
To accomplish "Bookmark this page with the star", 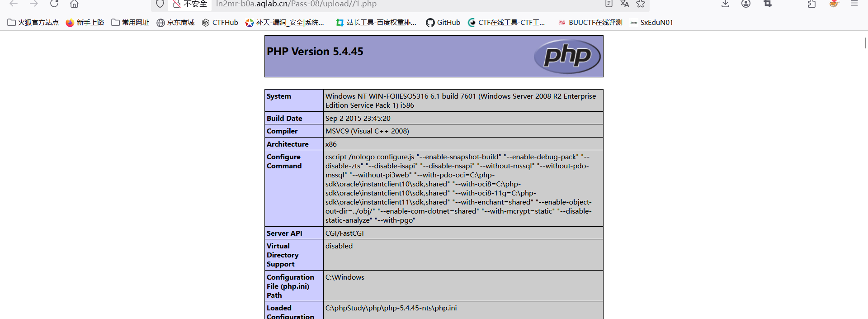I will tap(641, 4).
